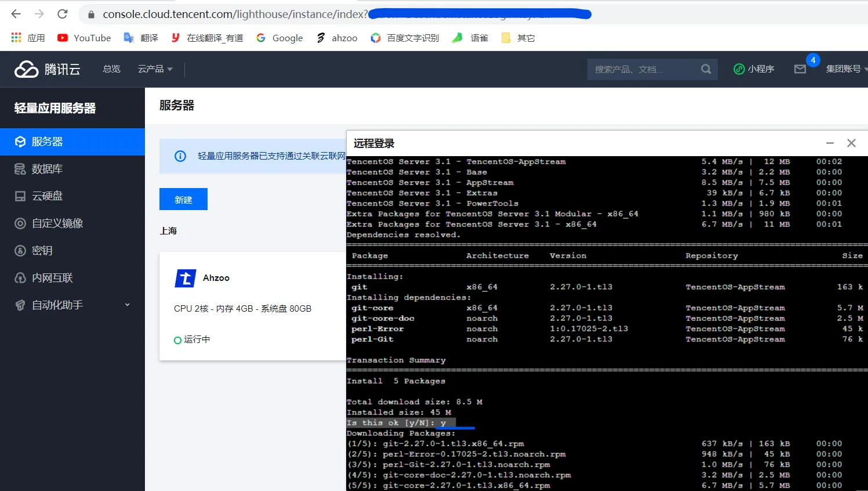Select 数据库 in the sidebar

click(x=47, y=169)
